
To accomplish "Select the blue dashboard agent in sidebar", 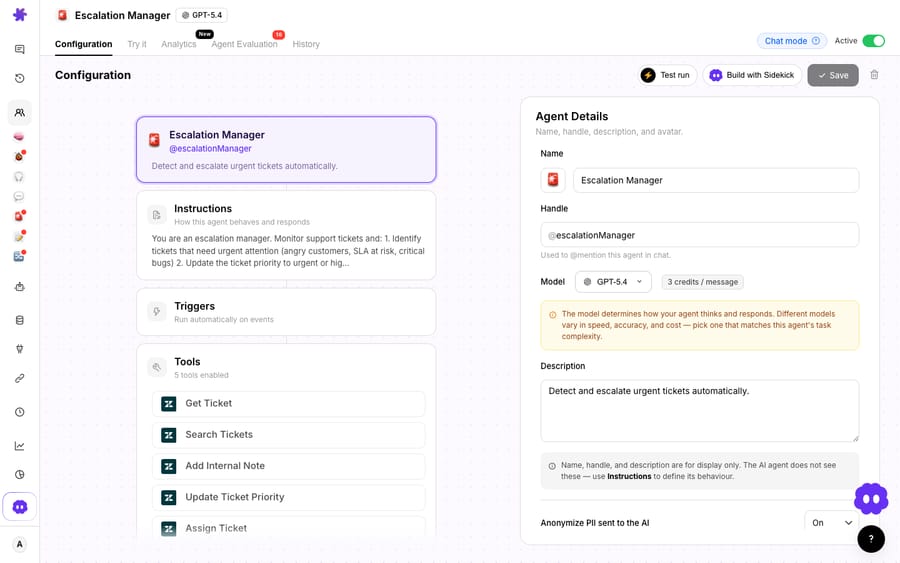I will [19, 256].
